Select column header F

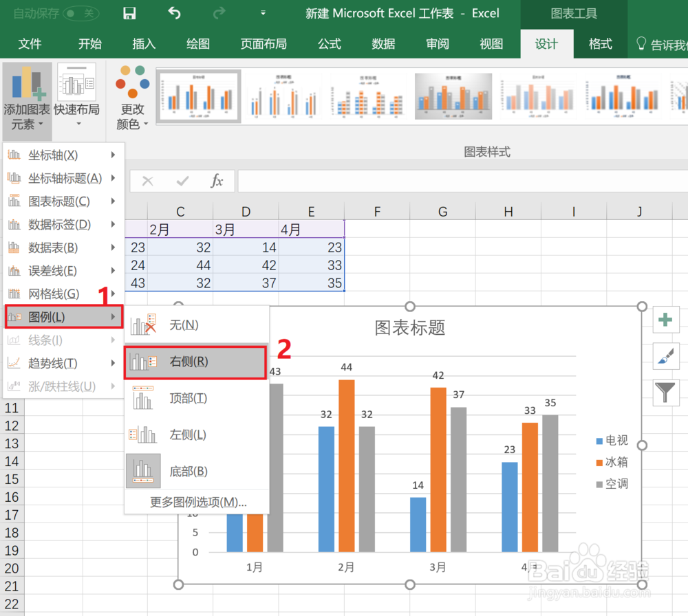377,212
